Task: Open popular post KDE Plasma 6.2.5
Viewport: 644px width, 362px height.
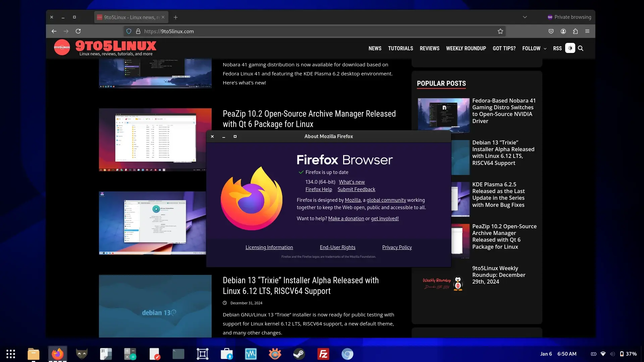Action: 498,194
